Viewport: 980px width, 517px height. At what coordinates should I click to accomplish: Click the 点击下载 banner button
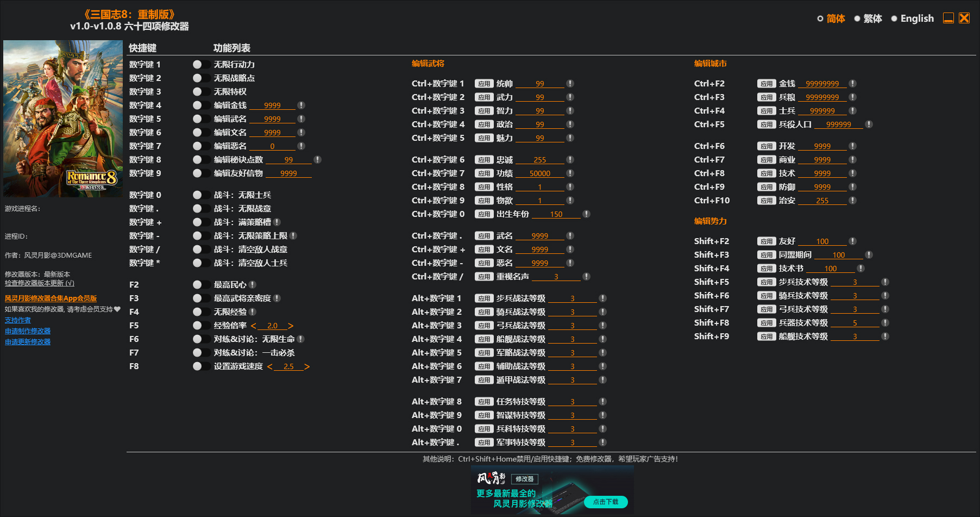606,502
